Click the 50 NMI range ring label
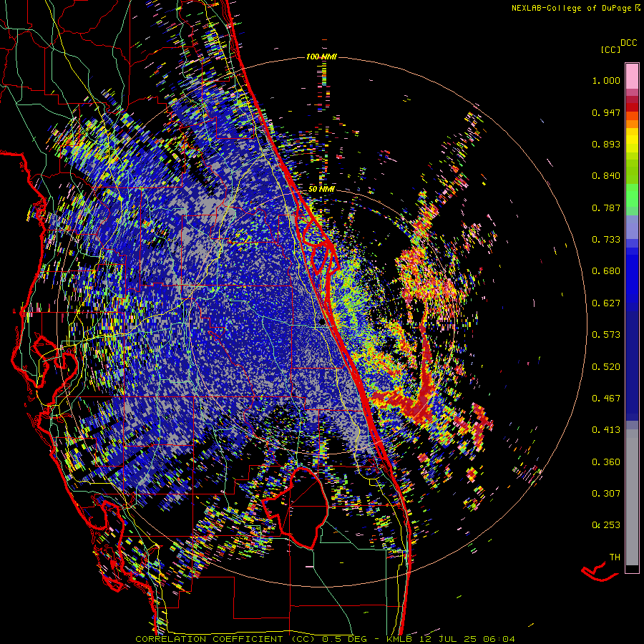 point(321,189)
